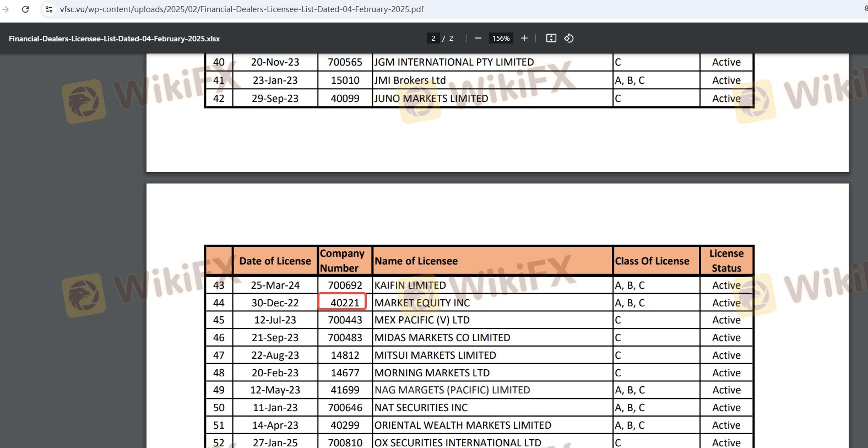Click the fit to page icon
868x448 pixels.
551,38
